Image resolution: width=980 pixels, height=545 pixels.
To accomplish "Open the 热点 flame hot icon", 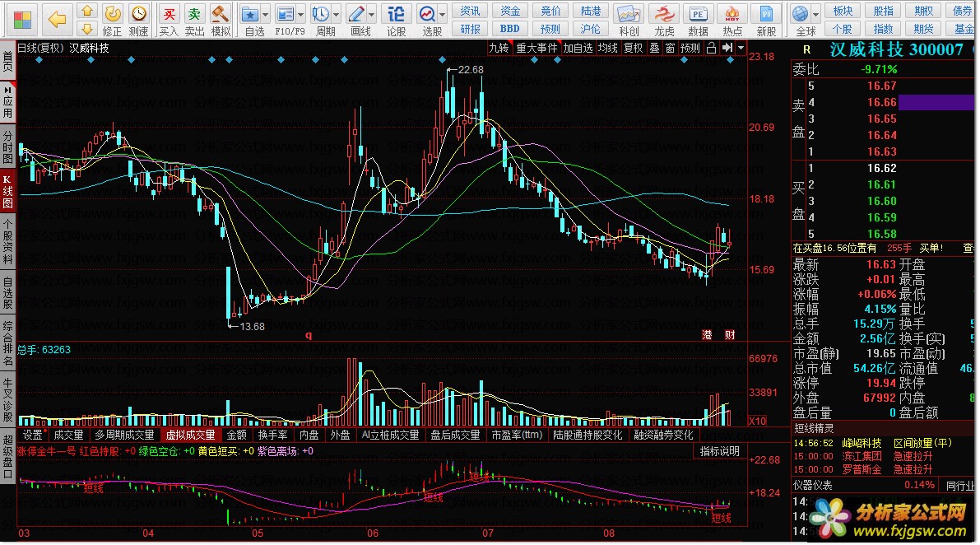I will (732, 14).
